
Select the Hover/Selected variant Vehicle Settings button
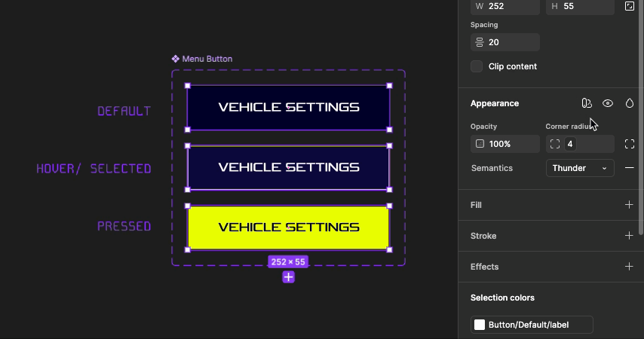click(288, 167)
